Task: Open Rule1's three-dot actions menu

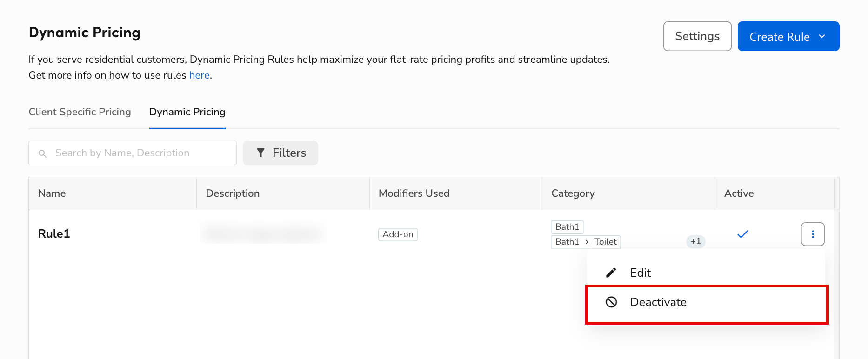Action: [x=813, y=234]
